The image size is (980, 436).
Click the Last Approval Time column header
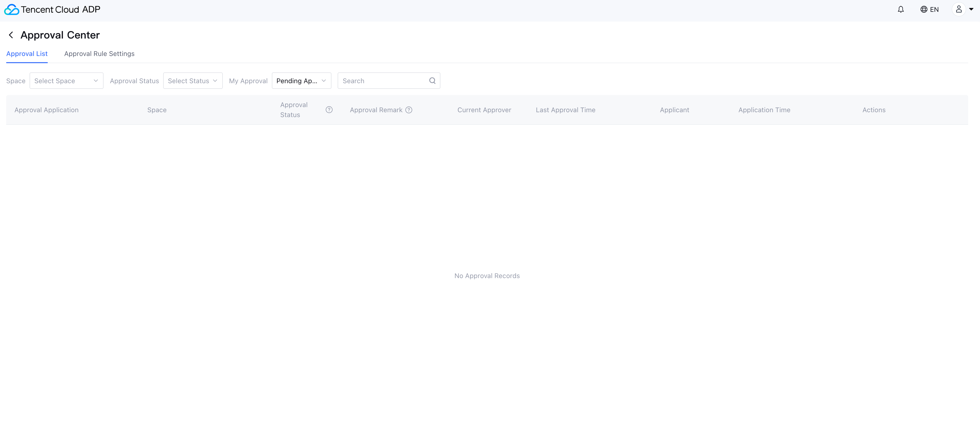(x=565, y=110)
